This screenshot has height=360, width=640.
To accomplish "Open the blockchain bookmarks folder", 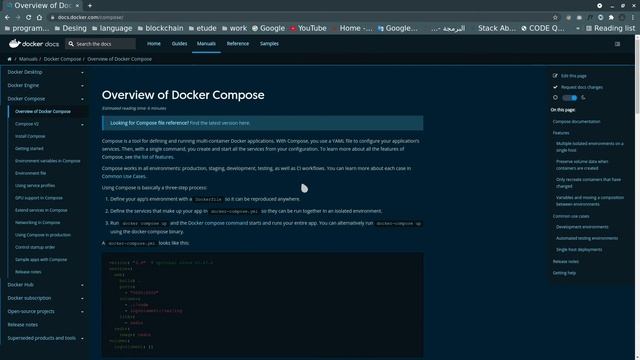I will (x=160, y=28).
